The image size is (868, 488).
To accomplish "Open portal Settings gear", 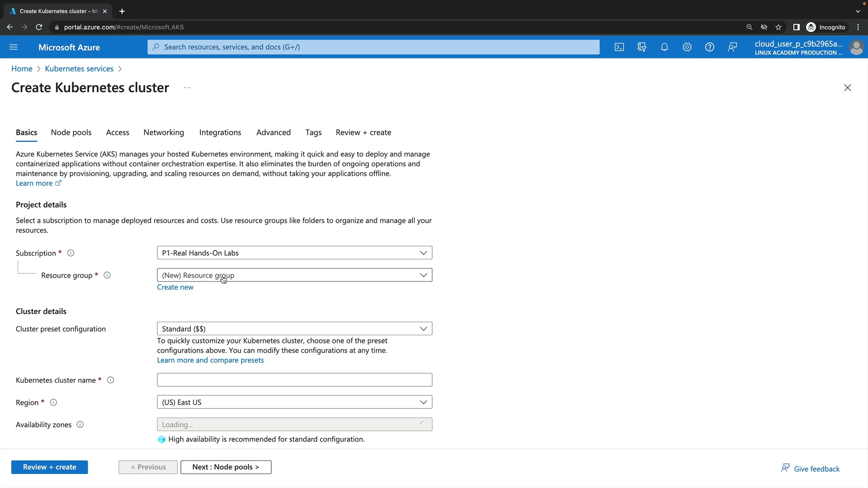I will click(687, 47).
